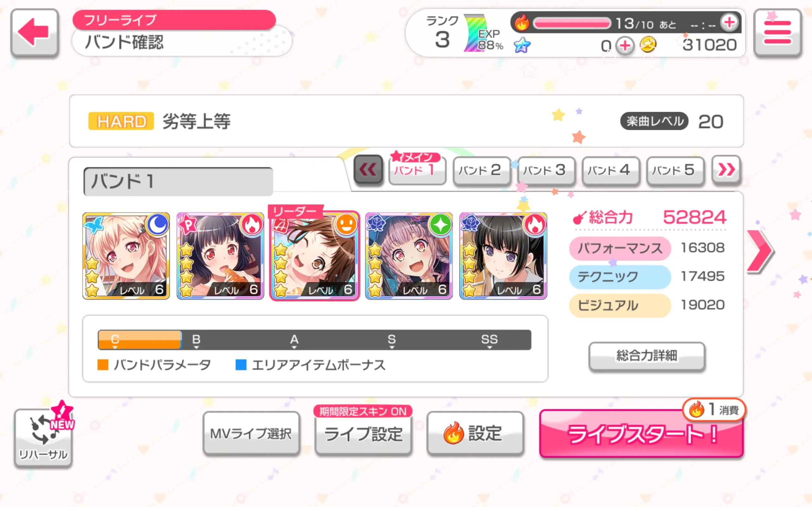Select the メイン バンド 1 tab
Screen dimensions: 812x507
pos(417,168)
